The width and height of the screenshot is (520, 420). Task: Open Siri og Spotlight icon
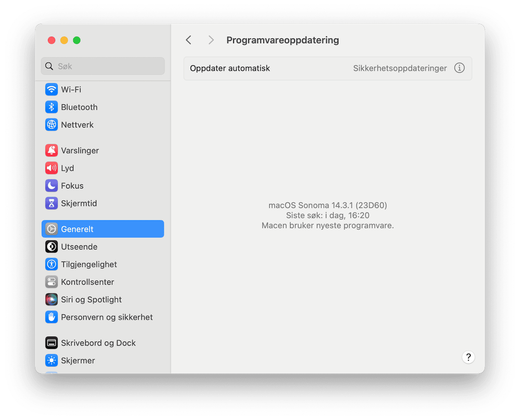pyautogui.click(x=51, y=299)
